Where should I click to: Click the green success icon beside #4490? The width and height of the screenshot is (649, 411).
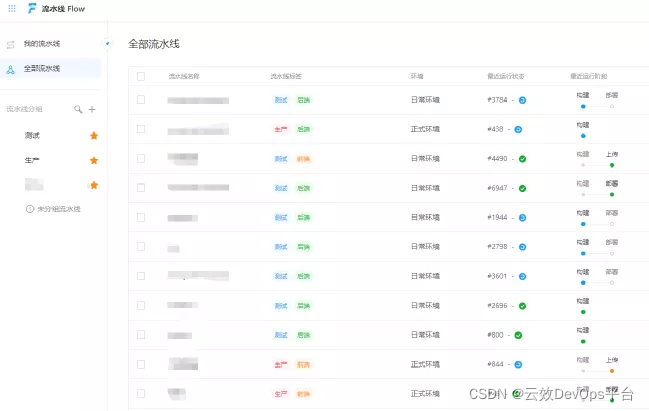coord(522,159)
